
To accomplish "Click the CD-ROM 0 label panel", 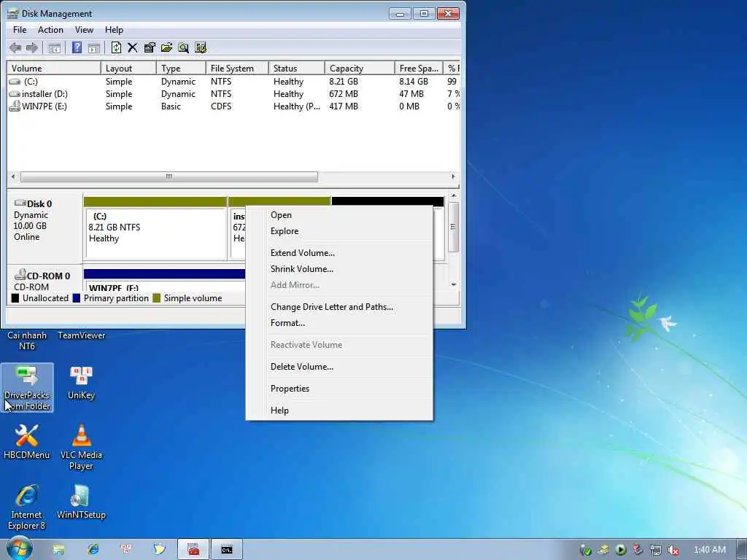I will pos(44,279).
